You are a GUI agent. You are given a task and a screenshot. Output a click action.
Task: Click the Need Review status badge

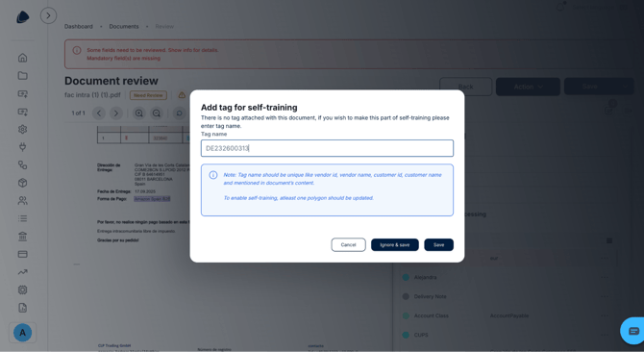point(148,95)
